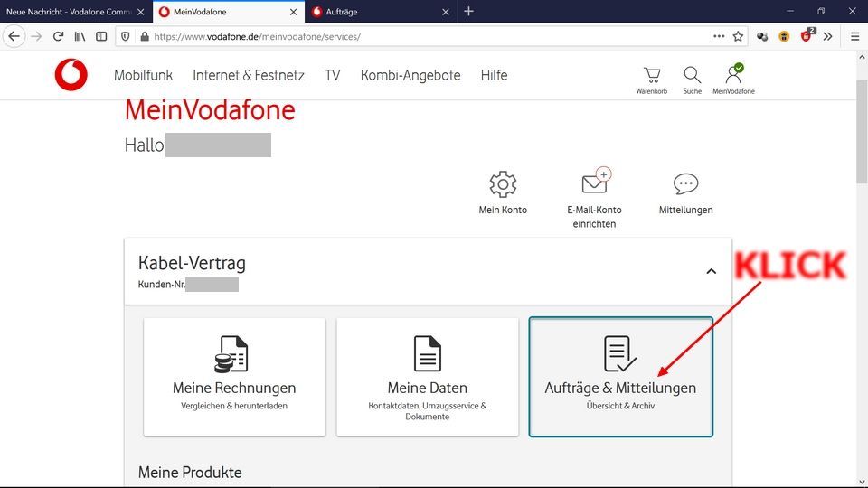868x488 pixels.
Task: Go back to the previous page
Action: (x=14, y=36)
